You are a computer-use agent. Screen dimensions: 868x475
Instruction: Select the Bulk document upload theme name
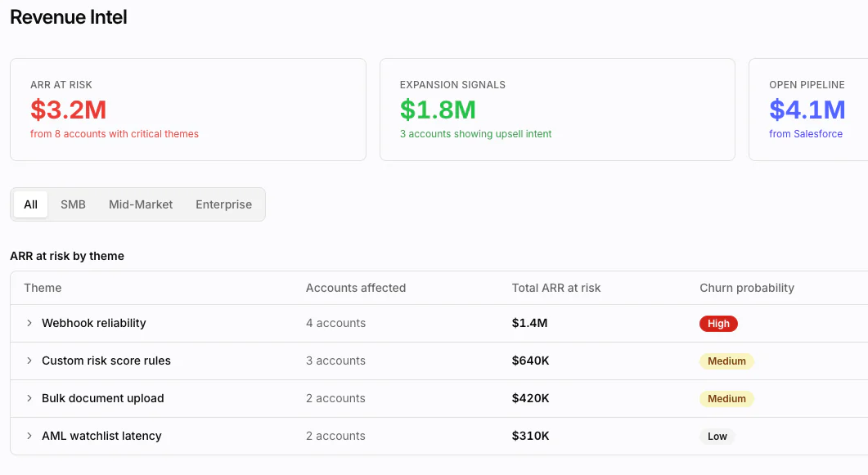tap(103, 398)
